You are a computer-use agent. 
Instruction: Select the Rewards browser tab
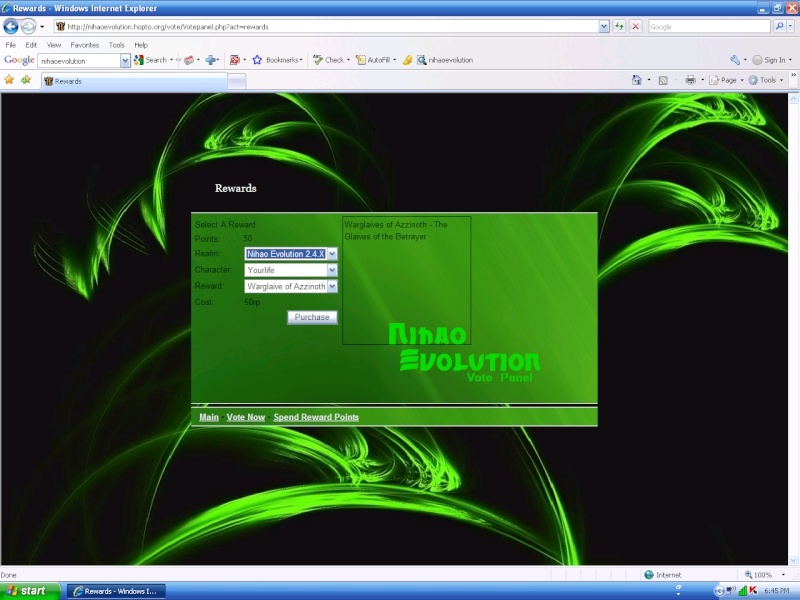click(134, 81)
